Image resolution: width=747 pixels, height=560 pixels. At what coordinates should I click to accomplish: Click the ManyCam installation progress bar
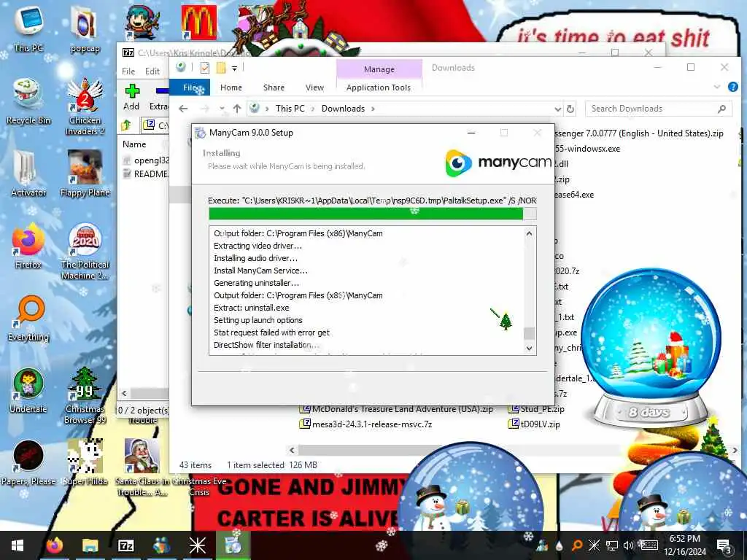click(x=373, y=214)
